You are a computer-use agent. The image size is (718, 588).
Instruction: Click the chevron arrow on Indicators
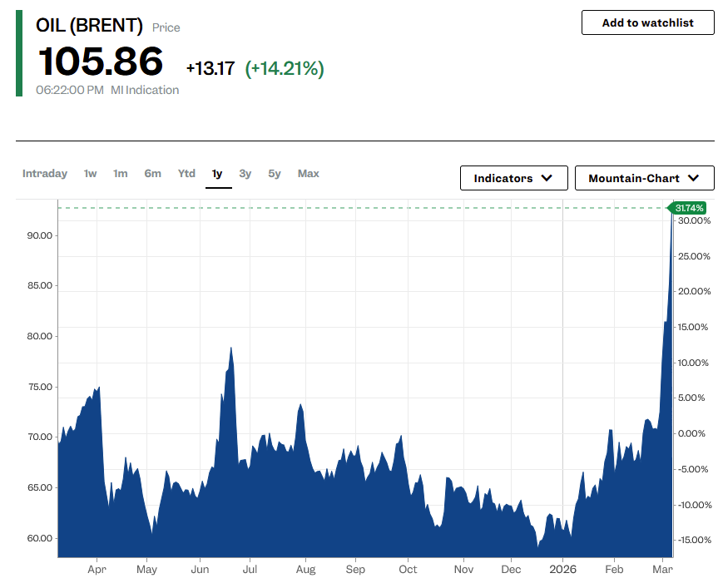pyautogui.click(x=547, y=178)
